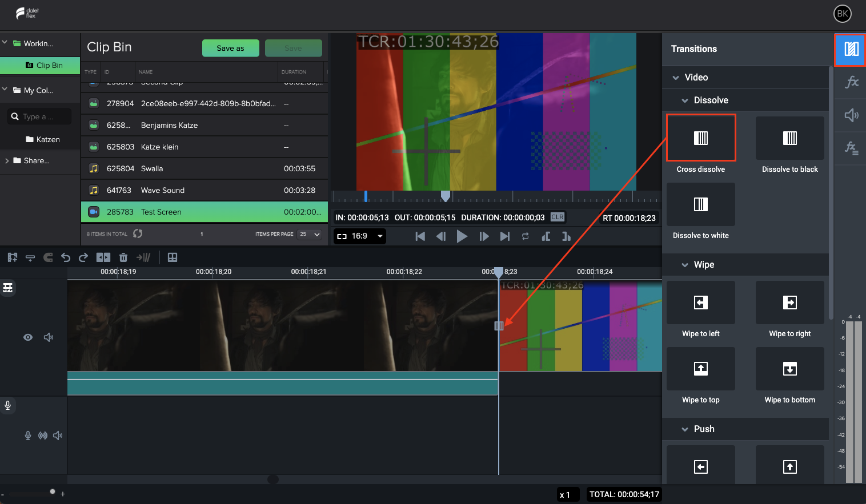Open the timeline layout grid icon

(173, 257)
